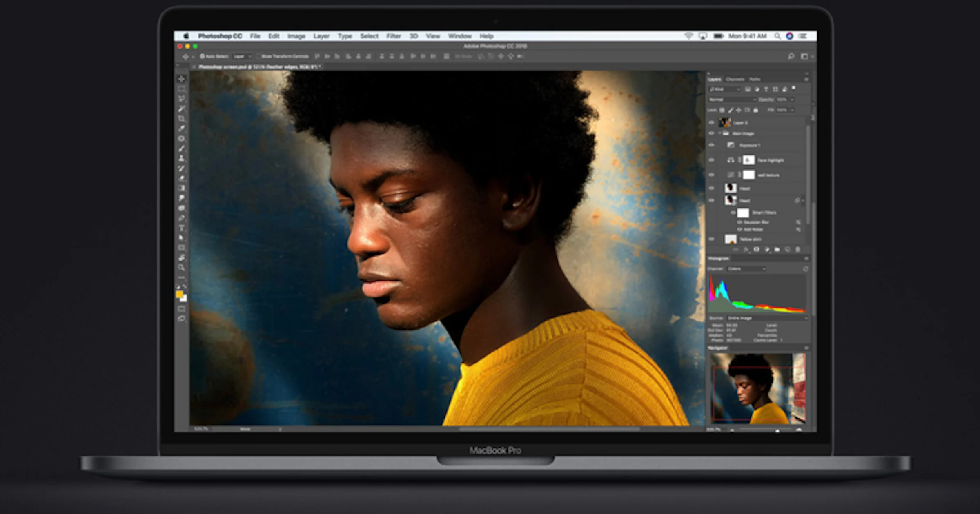
Task: Select the Hand tool
Action: (182, 258)
